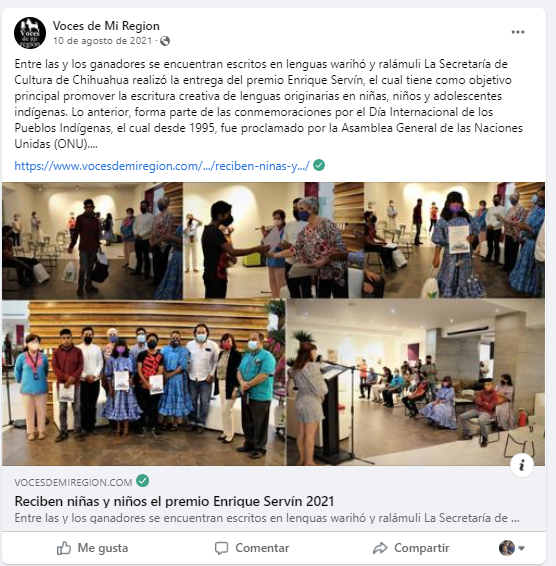The height and width of the screenshot is (566, 556).
Task: Open photo of woman handing award to boy
Action: 274,240
